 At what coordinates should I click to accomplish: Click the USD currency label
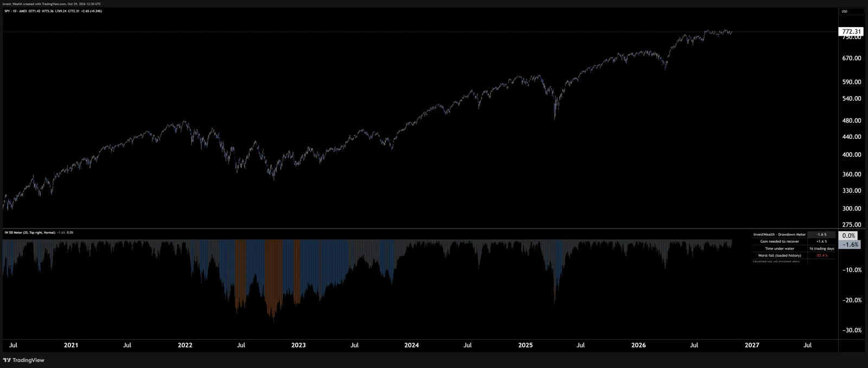[x=844, y=11]
